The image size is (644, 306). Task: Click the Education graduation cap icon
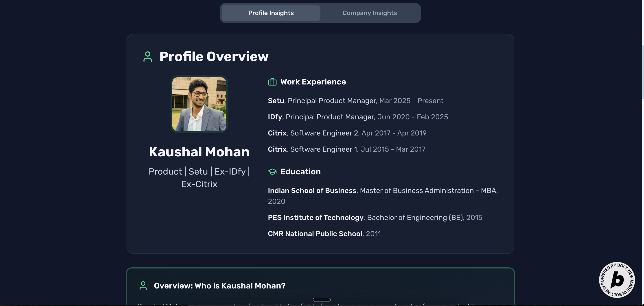click(272, 172)
